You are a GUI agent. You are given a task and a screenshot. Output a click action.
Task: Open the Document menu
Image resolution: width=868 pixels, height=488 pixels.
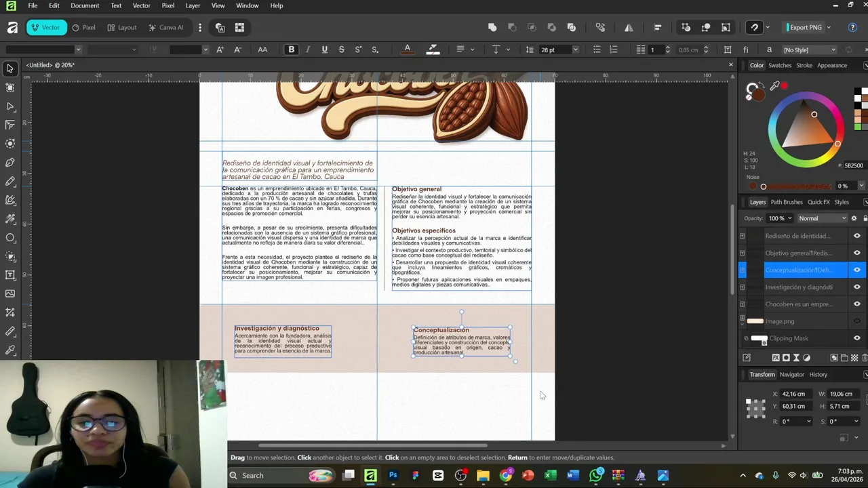point(85,5)
